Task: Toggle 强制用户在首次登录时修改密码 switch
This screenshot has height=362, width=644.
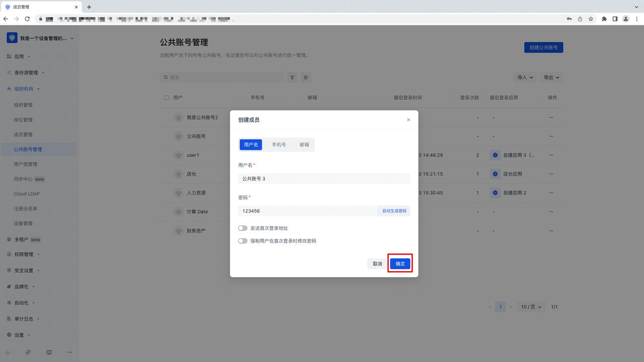Action: click(x=243, y=241)
